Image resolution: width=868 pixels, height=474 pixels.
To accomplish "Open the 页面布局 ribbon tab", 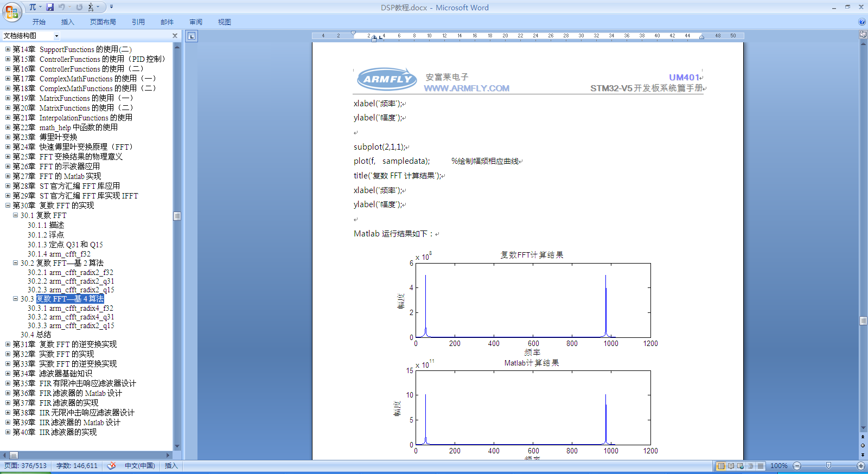I will [103, 22].
